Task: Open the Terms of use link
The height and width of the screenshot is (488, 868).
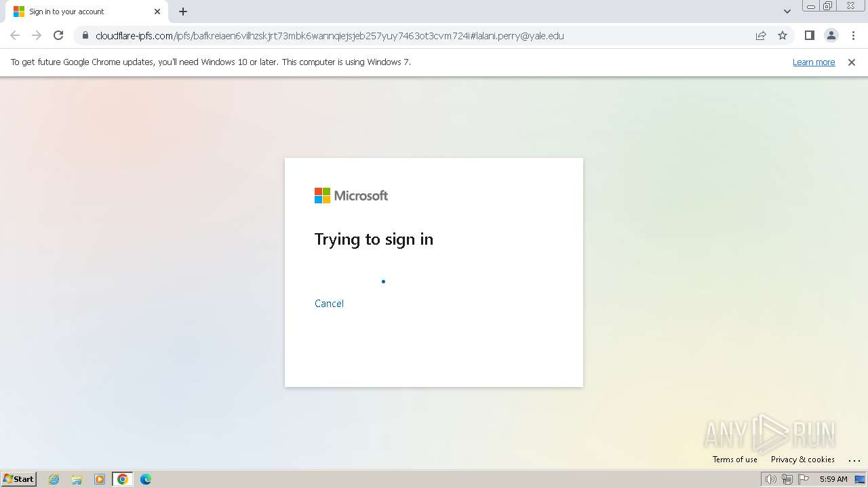Action: (x=734, y=460)
